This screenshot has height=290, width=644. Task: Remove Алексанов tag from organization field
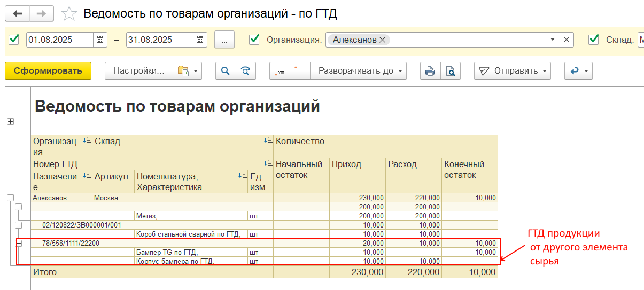[x=382, y=40]
